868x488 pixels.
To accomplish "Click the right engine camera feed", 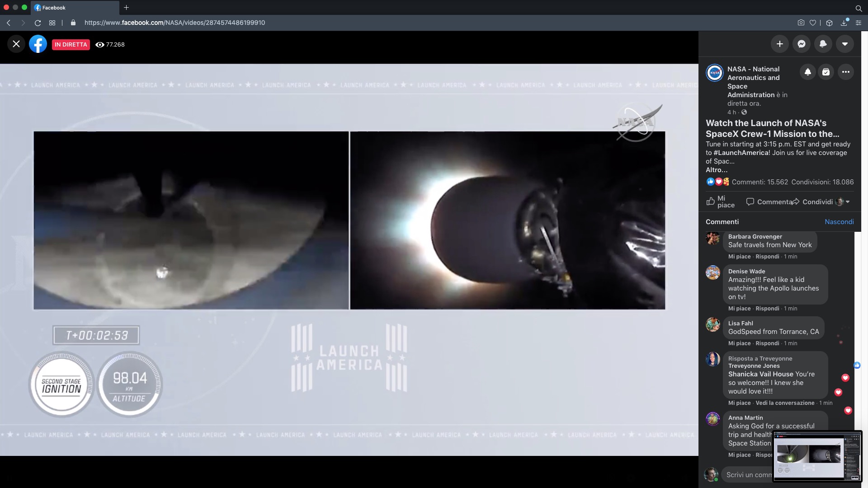I will (x=507, y=221).
